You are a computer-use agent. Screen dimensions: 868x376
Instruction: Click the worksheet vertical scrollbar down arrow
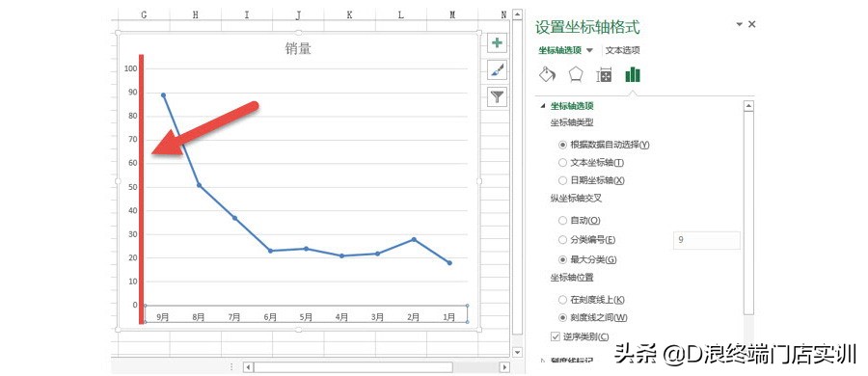517,352
